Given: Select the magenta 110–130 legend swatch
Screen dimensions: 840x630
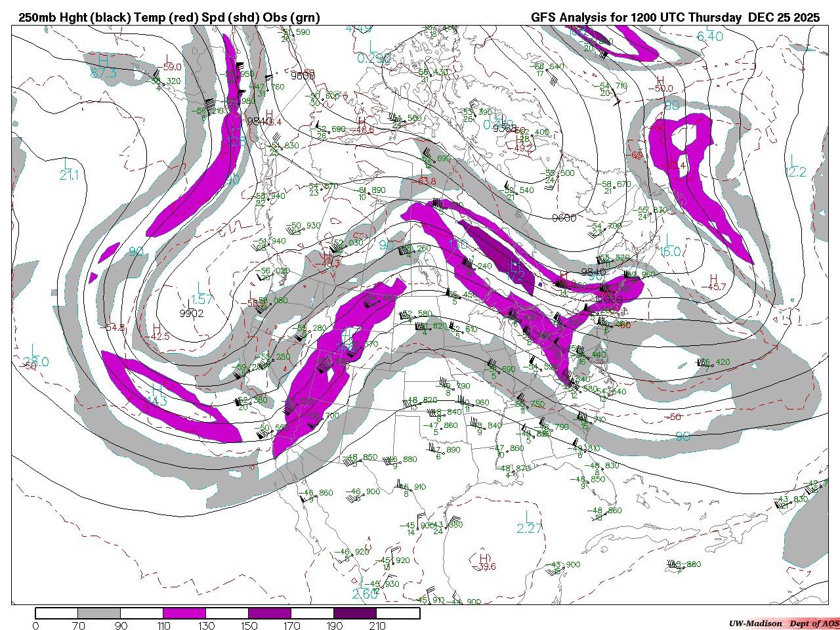Looking at the screenshot, I should (184, 613).
